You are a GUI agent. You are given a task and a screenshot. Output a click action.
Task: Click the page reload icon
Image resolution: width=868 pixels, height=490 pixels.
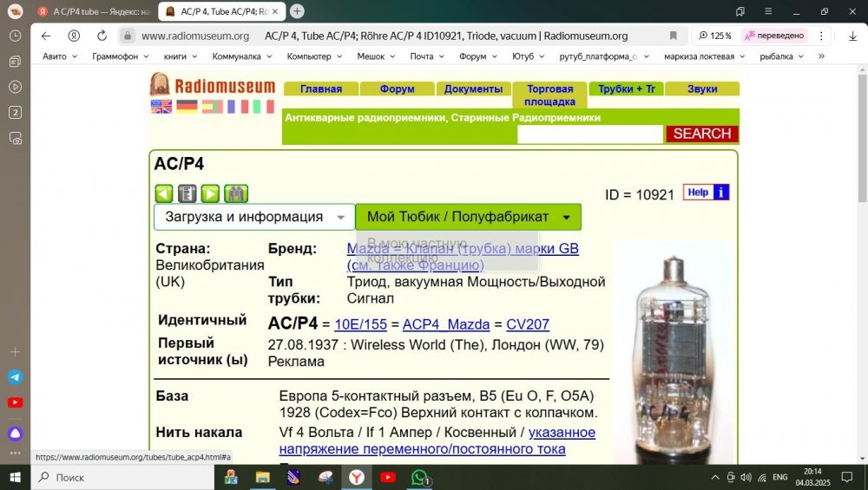(x=102, y=36)
